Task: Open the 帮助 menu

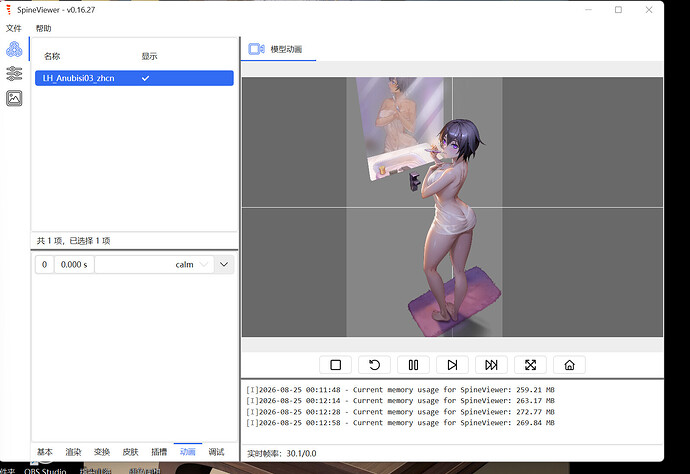Action: point(44,29)
